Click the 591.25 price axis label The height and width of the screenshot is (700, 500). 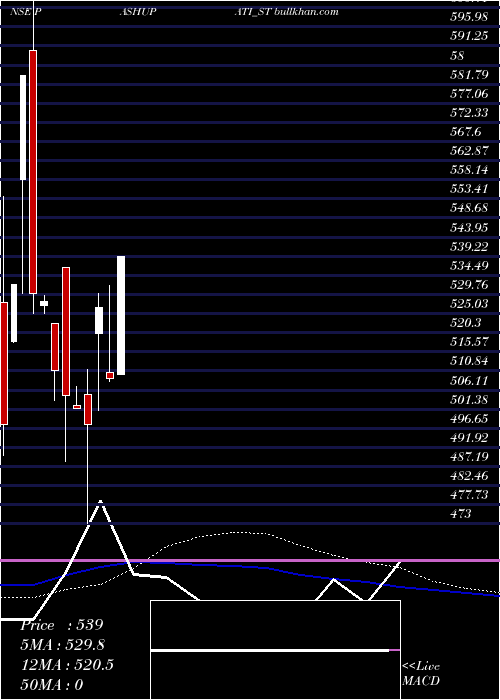469,36
